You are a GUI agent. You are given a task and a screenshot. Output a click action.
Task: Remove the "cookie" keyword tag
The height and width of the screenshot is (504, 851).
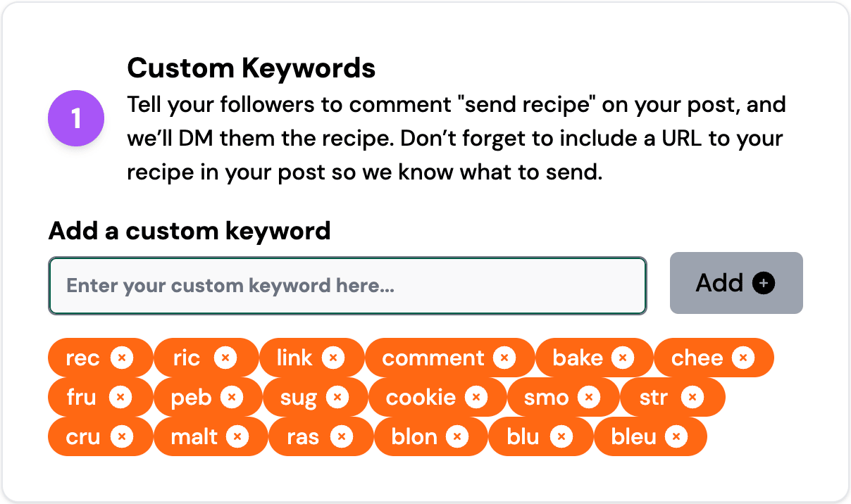[x=476, y=398]
